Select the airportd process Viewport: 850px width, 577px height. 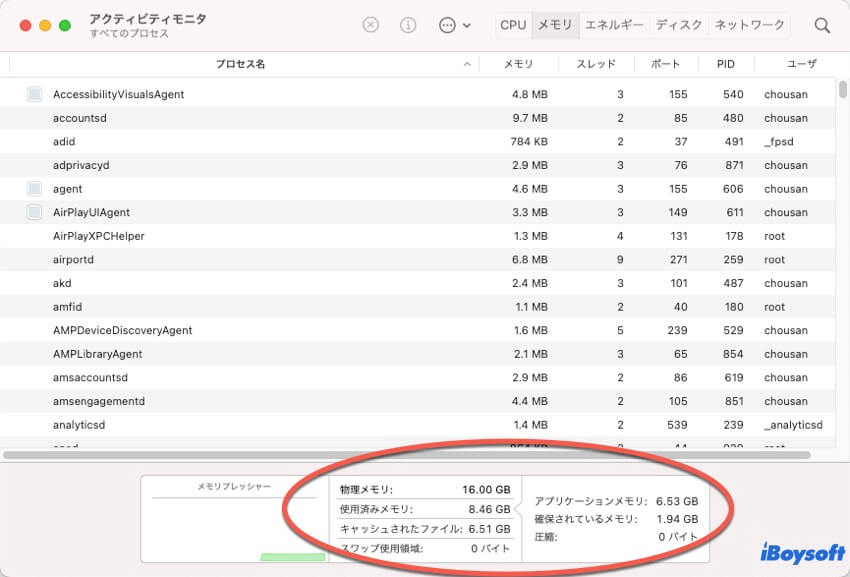pyautogui.click(x=417, y=259)
